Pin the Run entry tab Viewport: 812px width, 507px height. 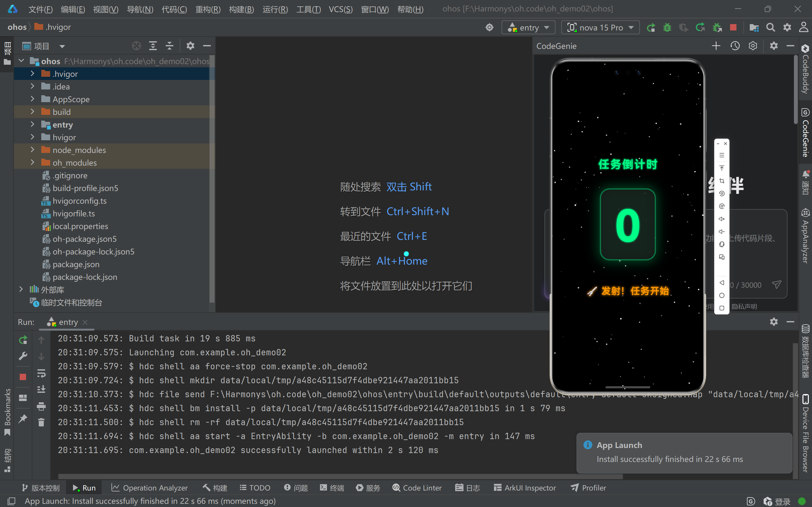pos(23,418)
